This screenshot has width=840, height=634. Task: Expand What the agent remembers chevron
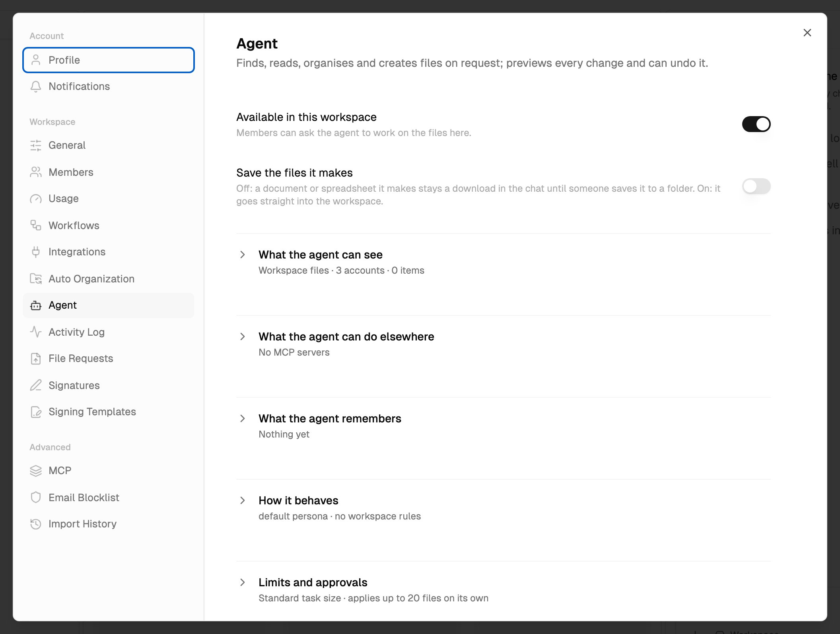point(243,418)
